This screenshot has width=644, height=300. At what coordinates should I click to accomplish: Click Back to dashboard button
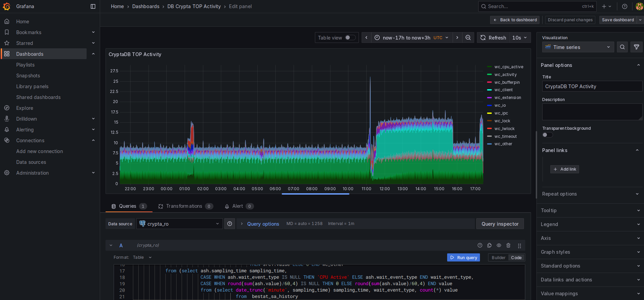tap(515, 20)
